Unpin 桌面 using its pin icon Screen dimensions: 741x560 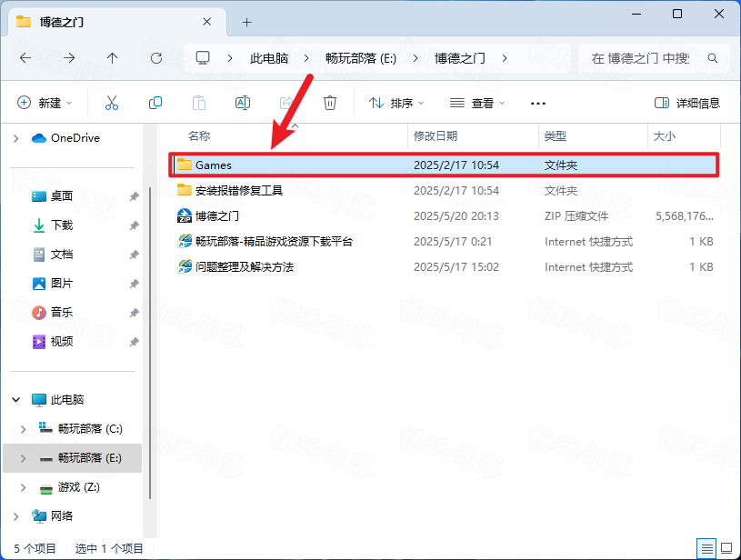135,196
